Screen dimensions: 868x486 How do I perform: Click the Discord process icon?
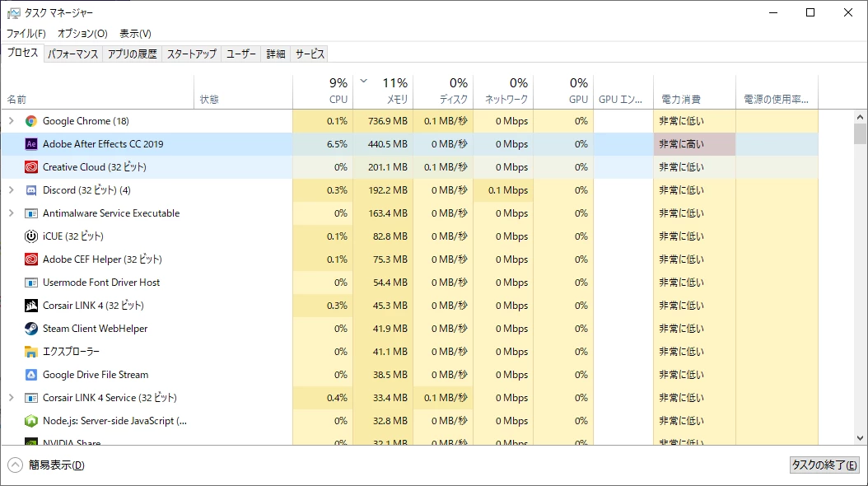pyautogui.click(x=31, y=189)
